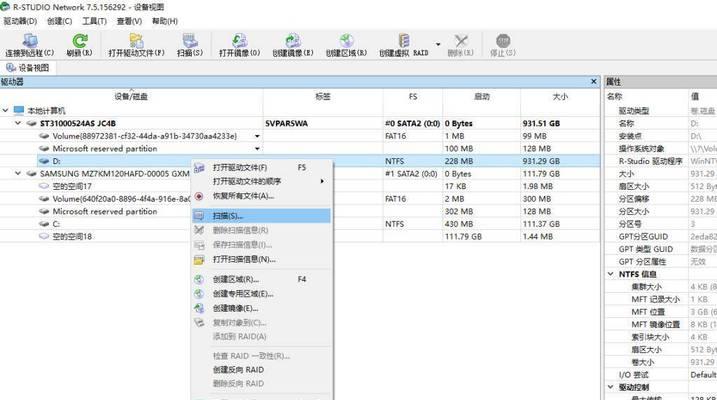Image resolution: width=717 pixels, height=400 pixels.
Task: Click the SVPARSWA label cell
Action: (286, 123)
